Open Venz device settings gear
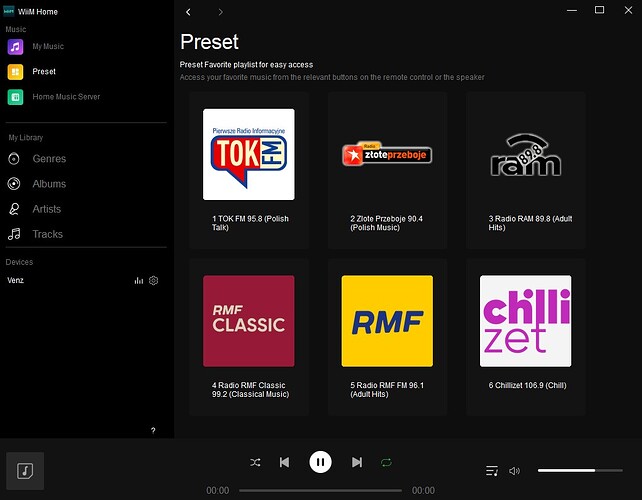The width and height of the screenshot is (642, 500). (x=154, y=281)
